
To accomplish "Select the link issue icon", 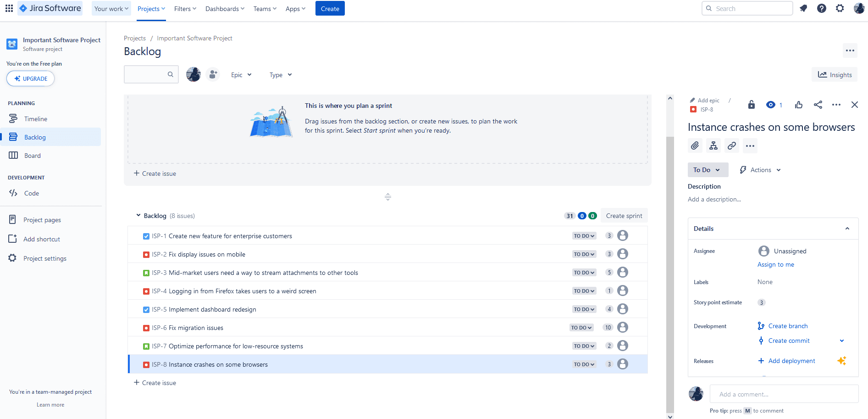I will [x=731, y=145].
